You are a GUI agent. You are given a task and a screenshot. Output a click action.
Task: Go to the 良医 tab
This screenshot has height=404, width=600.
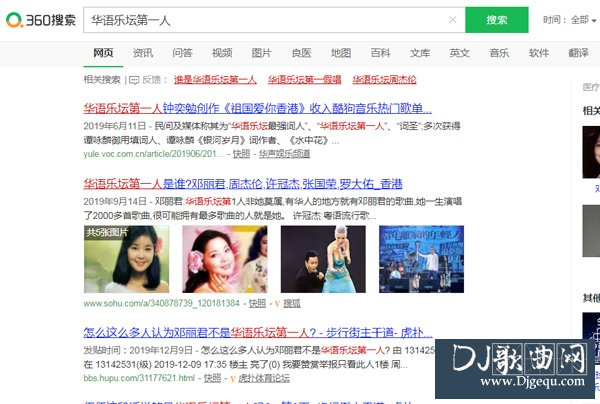[x=301, y=53]
